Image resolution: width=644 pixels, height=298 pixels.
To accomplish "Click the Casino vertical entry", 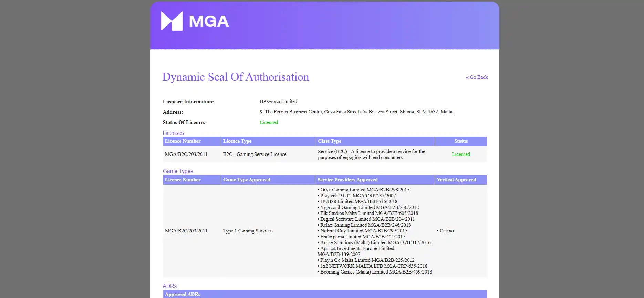I will click(x=445, y=231).
